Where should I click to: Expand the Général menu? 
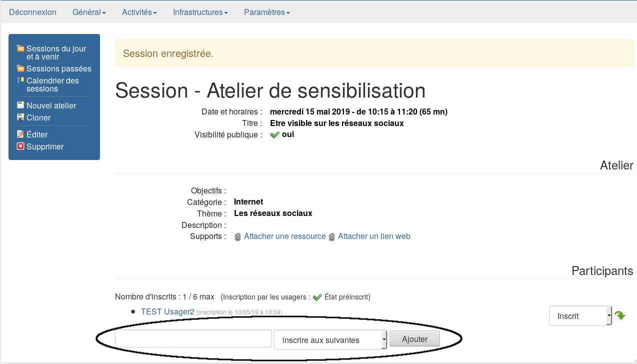pos(89,12)
